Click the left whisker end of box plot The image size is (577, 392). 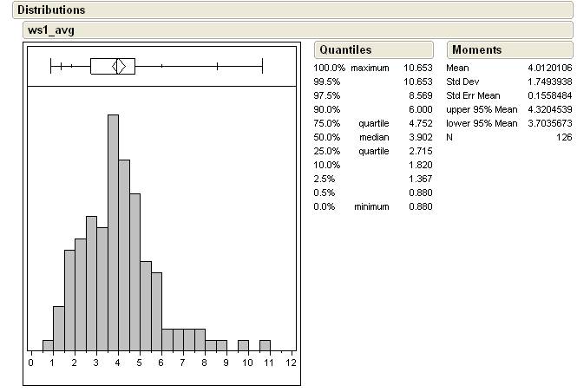pos(51,65)
